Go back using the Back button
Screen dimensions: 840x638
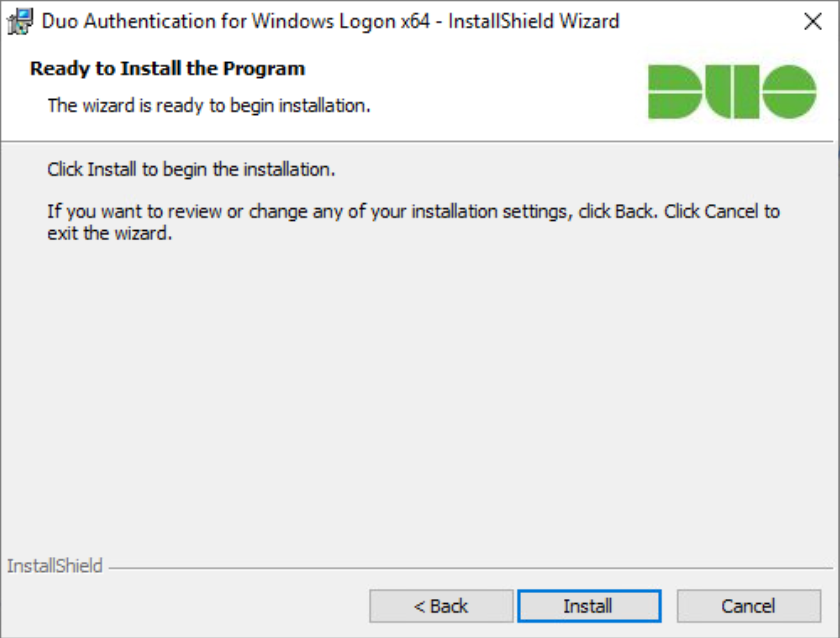(441, 606)
